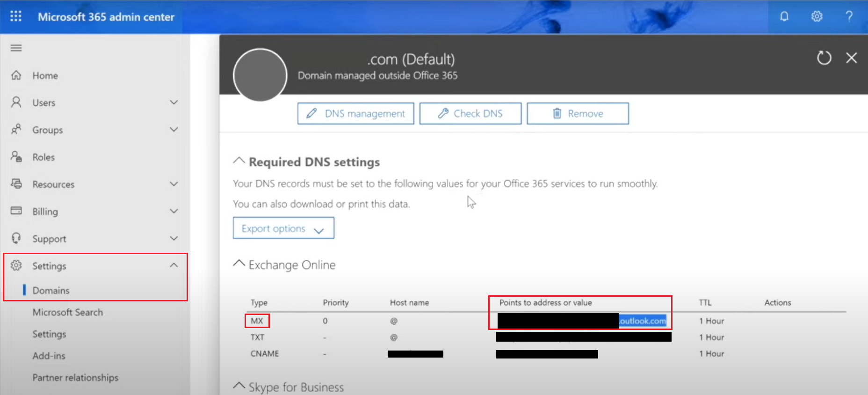Screen dimensions: 868x395
Task: Remove the domain
Action: click(578, 113)
